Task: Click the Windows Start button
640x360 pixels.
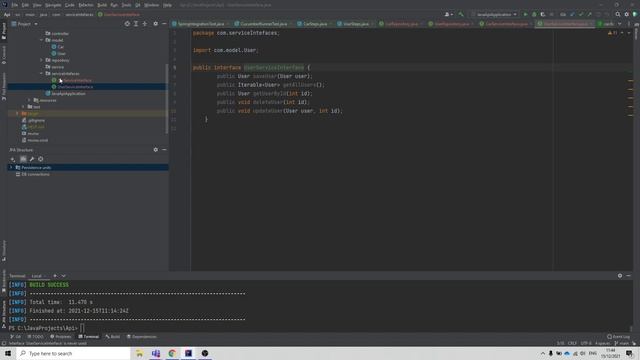Action: pos(8,353)
